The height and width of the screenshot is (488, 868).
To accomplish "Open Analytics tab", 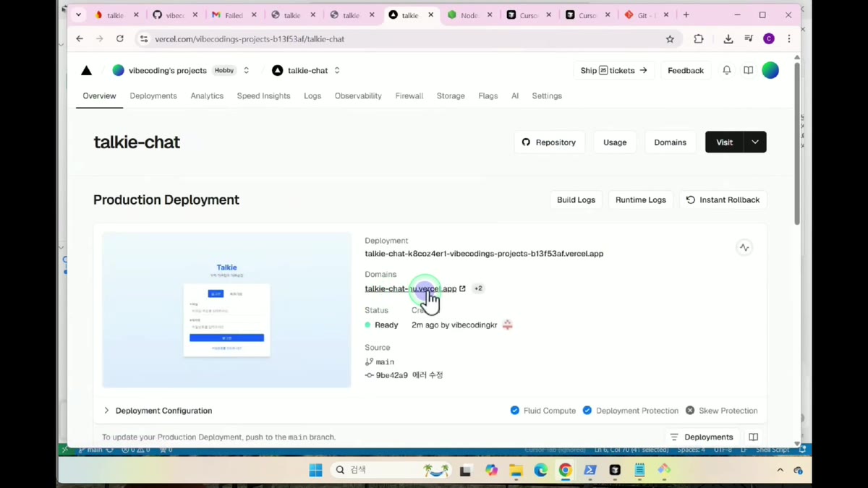I will pyautogui.click(x=207, y=95).
